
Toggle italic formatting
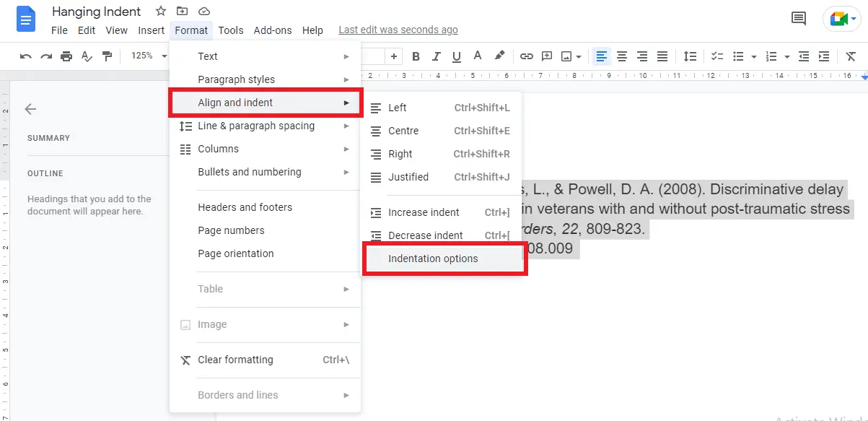[435, 56]
